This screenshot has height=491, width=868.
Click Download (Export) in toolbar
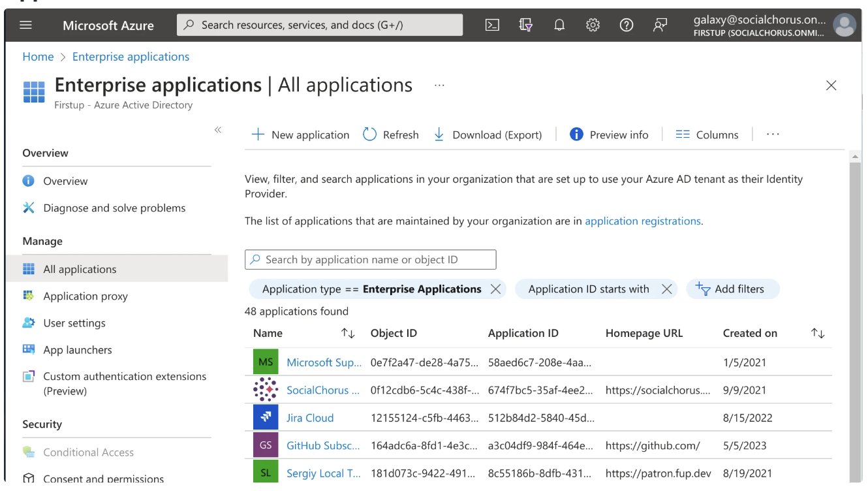pos(488,135)
